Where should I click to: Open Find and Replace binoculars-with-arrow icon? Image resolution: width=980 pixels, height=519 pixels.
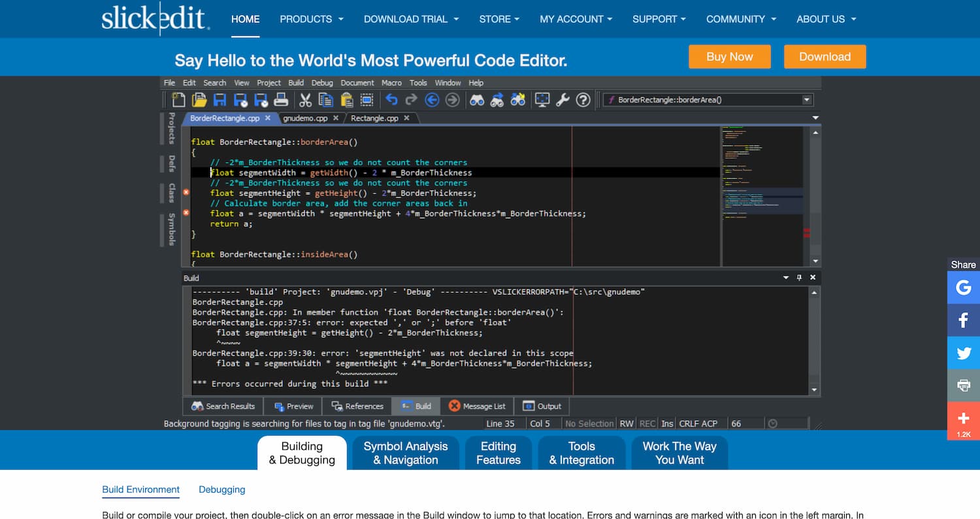[497, 99]
